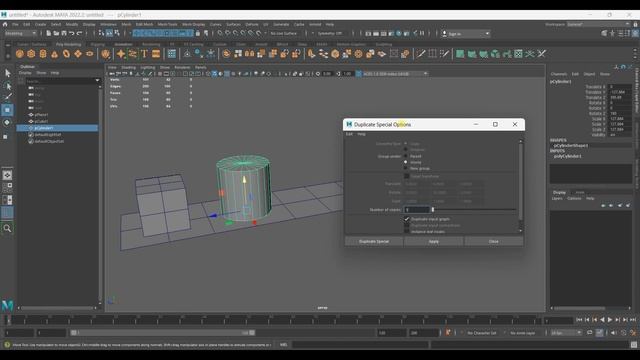This screenshot has width=640, height=360.
Task: Open the No Live Surface dropdown
Action: 284,33
